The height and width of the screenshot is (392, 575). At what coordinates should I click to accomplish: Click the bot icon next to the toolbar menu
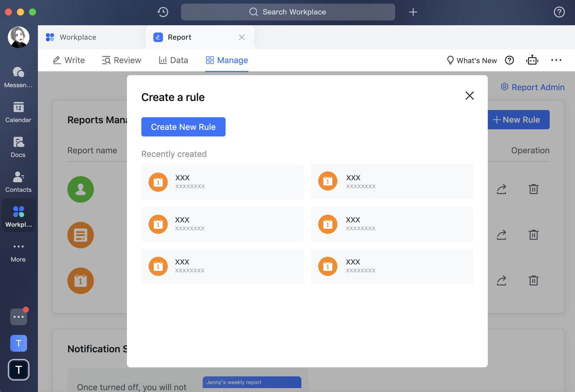coord(533,60)
